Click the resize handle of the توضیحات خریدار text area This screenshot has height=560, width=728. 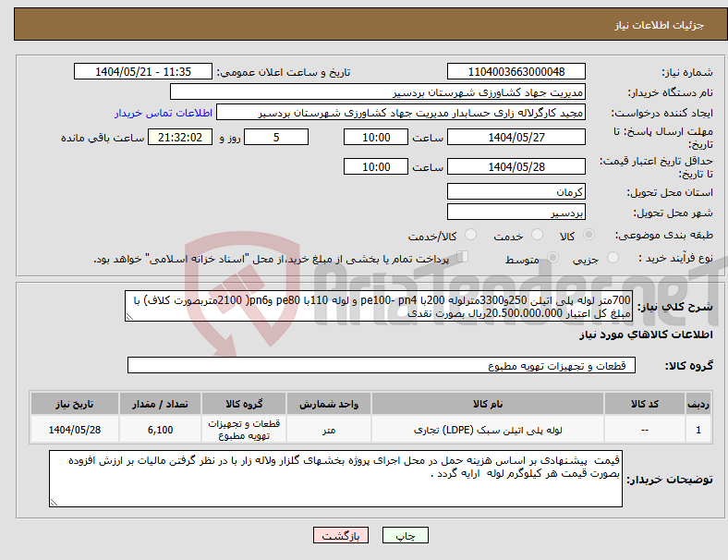54,502
